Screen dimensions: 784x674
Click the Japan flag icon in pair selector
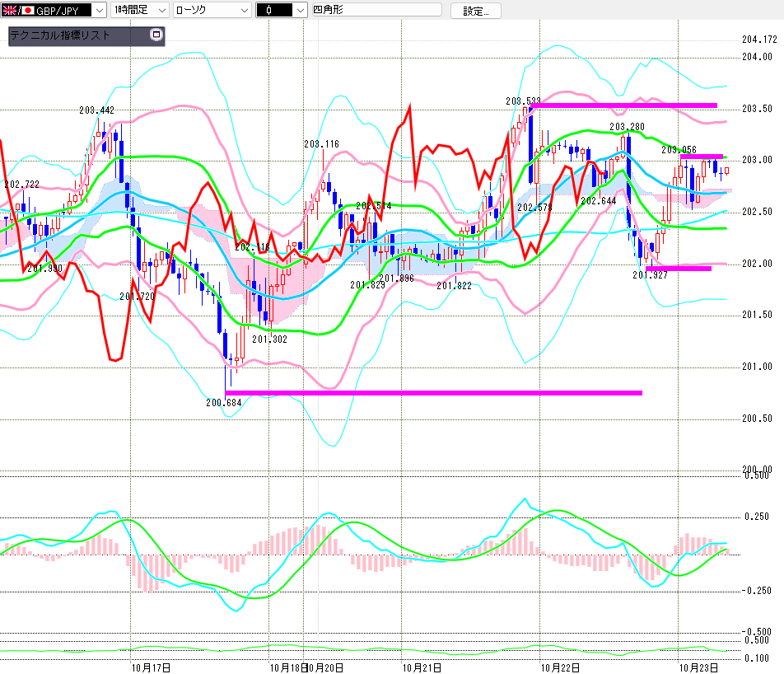27,11
